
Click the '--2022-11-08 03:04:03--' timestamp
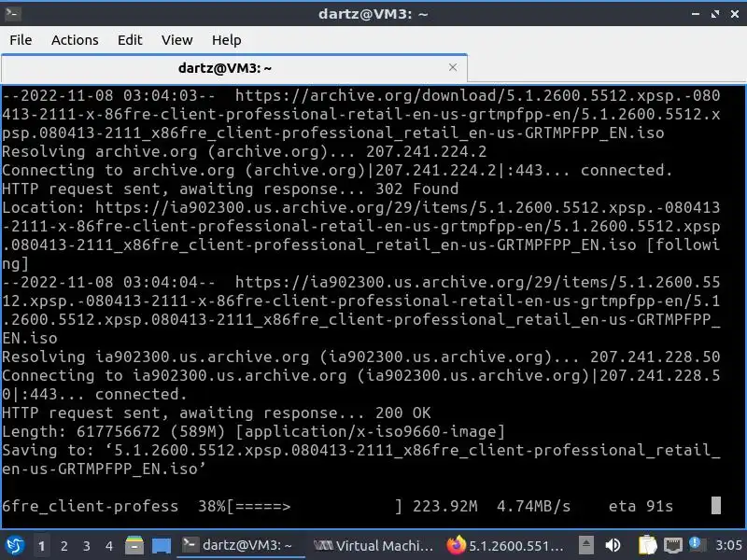pyautogui.click(x=109, y=96)
